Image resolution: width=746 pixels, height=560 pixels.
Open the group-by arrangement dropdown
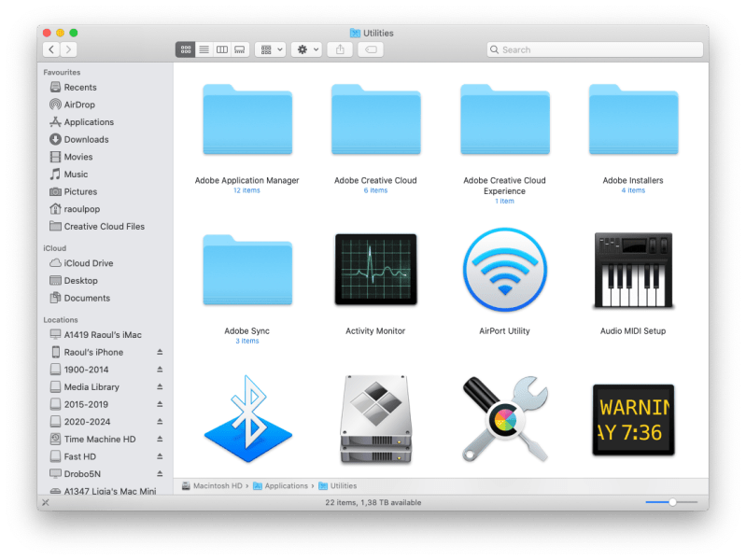(x=271, y=49)
